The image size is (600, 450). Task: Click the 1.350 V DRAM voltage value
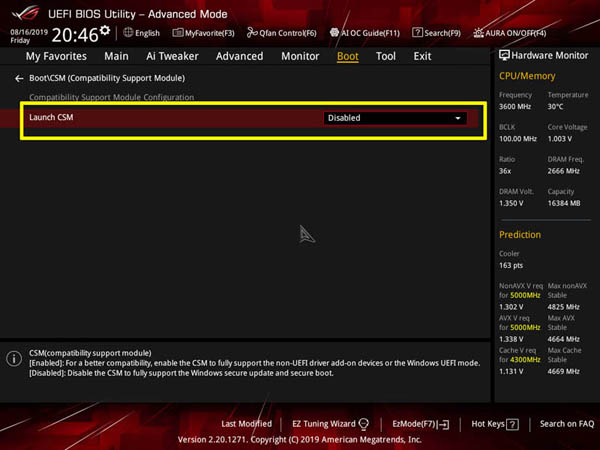[511, 203]
